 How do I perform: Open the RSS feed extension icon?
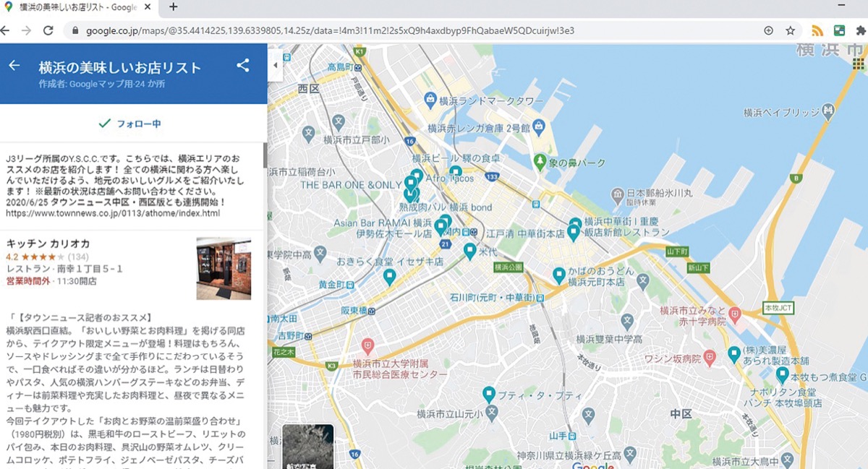click(x=818, y=31)
